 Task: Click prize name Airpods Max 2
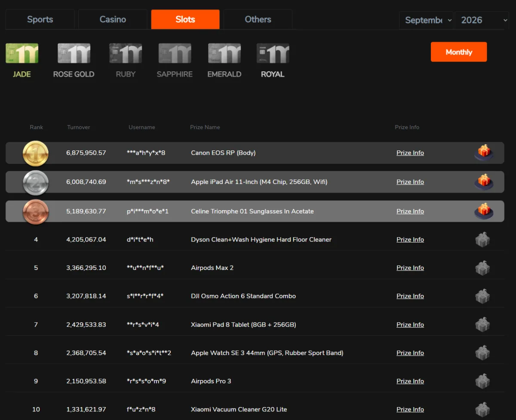point(212,268)
